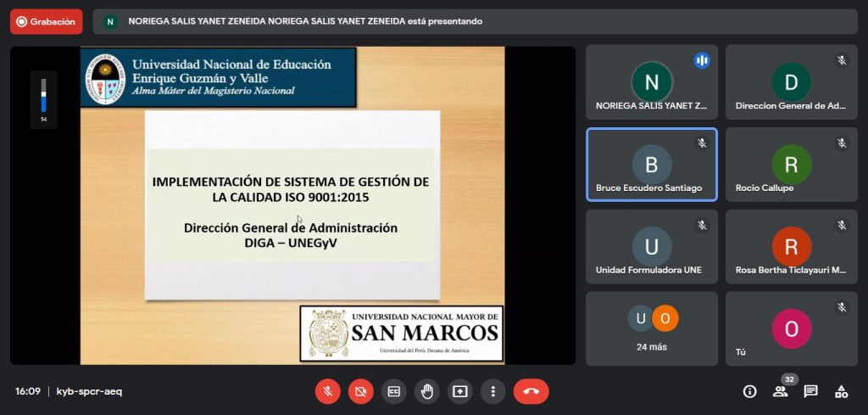
Task: Raise your hand
Action: [427, 392]
